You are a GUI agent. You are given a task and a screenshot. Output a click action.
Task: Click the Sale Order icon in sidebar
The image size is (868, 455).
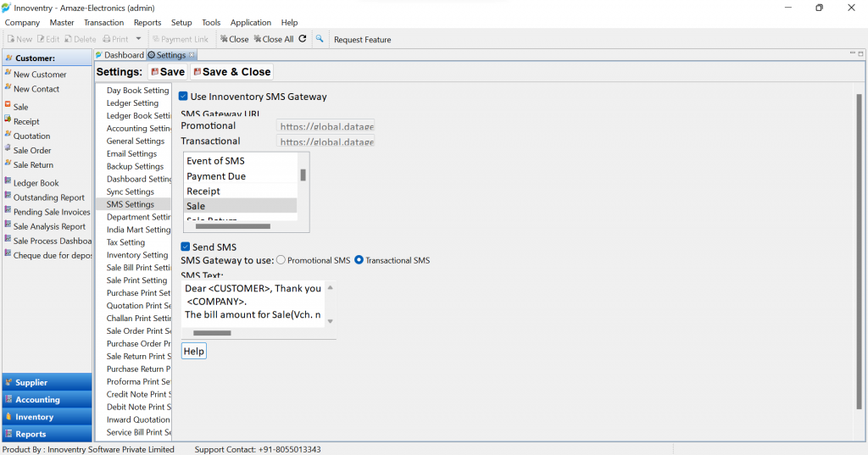pyautogui.click(x=8, y=149)
